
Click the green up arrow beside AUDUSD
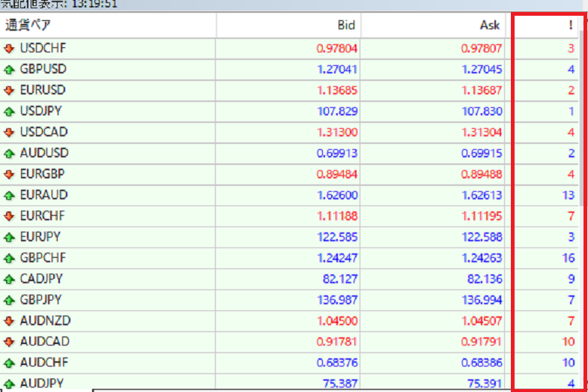9,154
